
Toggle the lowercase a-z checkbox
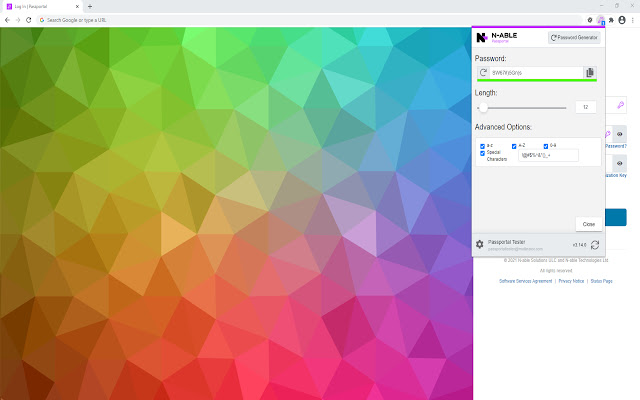483,146
